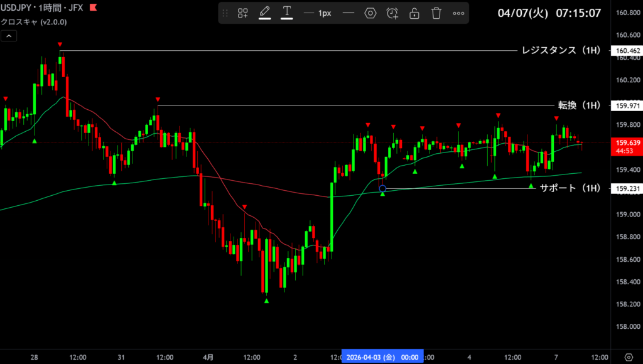Click the pencil line color tool
This screenshot has height=364, width=643.
click(x=264, y=13)
